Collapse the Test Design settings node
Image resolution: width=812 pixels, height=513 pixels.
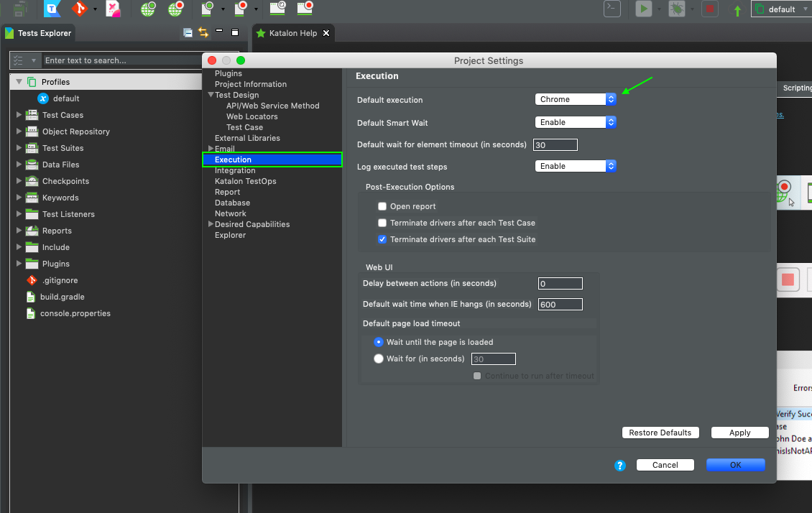pos(211,96)
